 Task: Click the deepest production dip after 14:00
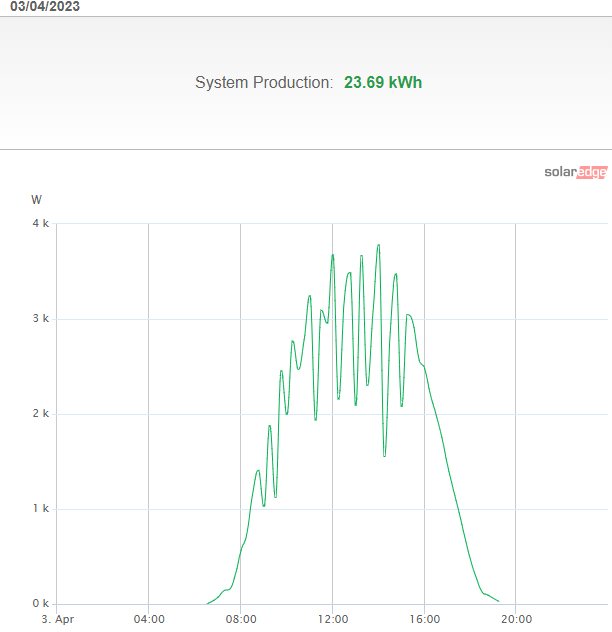click(384, 456)
